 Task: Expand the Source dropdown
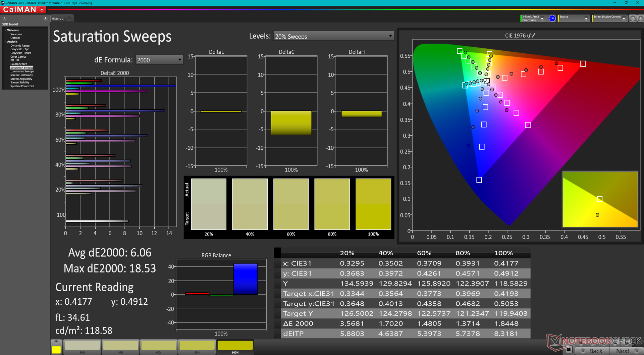click(586, 19)
